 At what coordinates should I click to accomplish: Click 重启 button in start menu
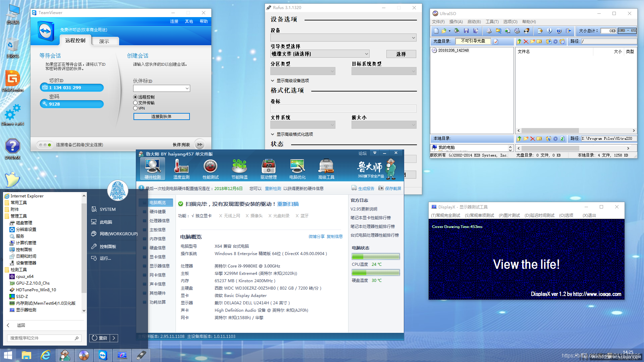coord(99,338)
